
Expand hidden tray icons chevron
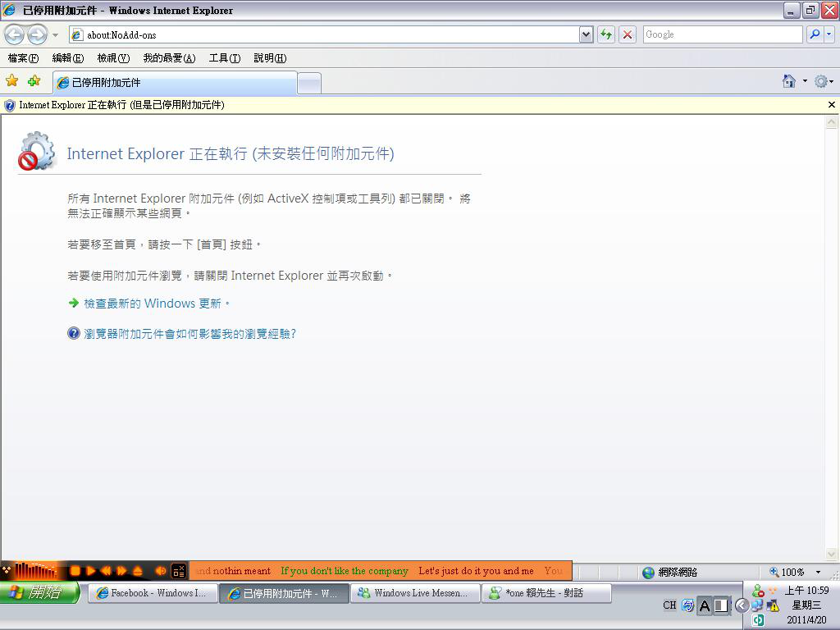742,605
